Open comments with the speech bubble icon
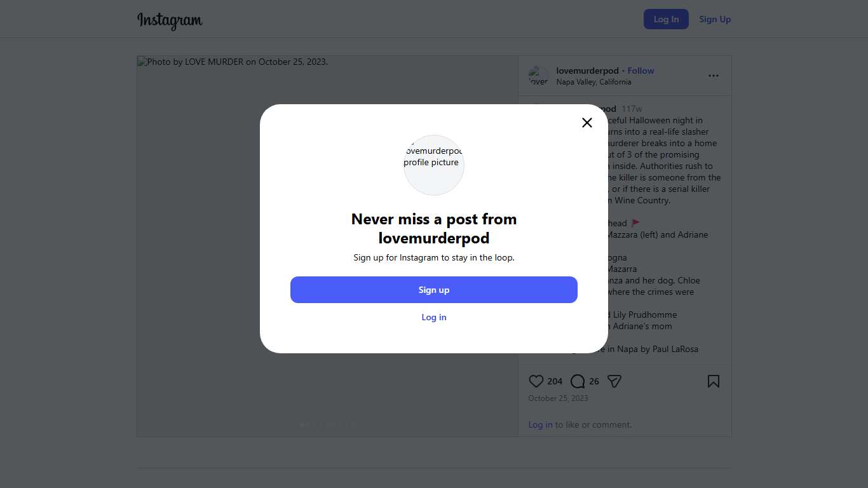The width and height of the screenshot is (868, 488). coord(578,381)
